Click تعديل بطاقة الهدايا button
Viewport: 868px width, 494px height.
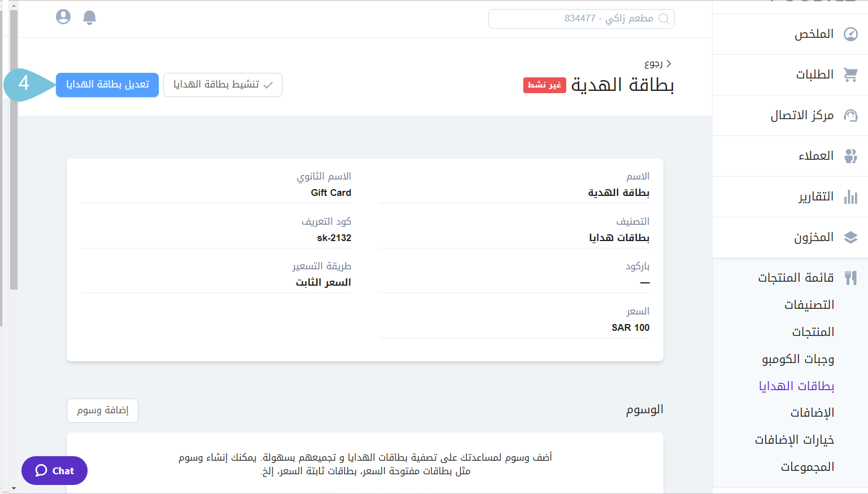107,85
